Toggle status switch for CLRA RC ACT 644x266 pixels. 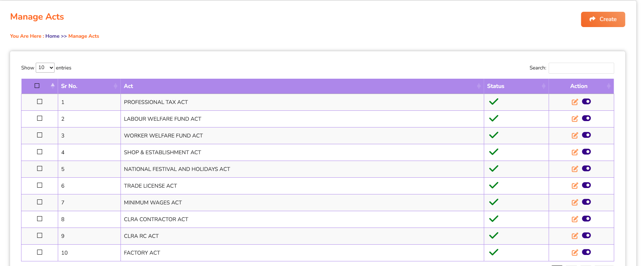coord(586,235)
